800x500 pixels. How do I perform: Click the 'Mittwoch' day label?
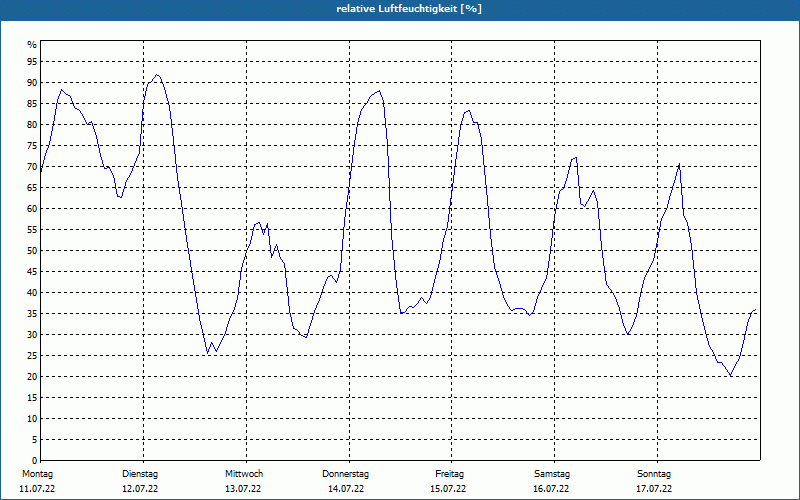pyautogui.click(x=244, y=474)
